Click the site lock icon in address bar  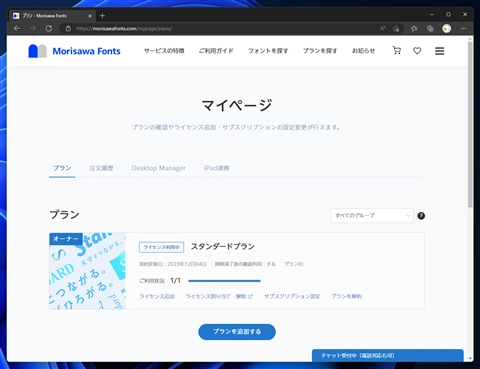pos(68,29)
